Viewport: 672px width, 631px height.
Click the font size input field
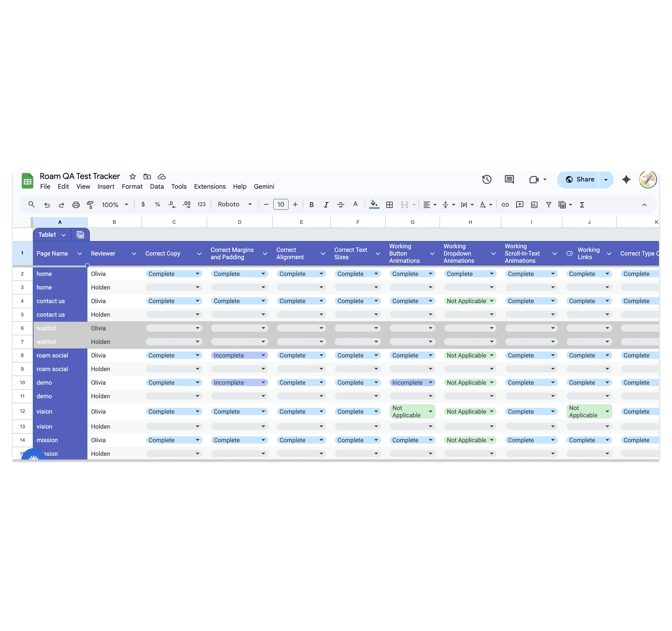point(281,204)
